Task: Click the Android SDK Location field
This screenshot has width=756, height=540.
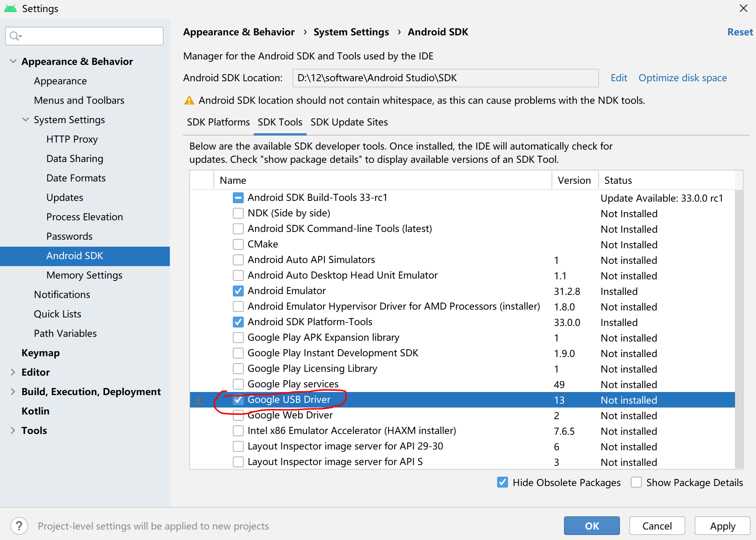Action: tap(445, 78)
